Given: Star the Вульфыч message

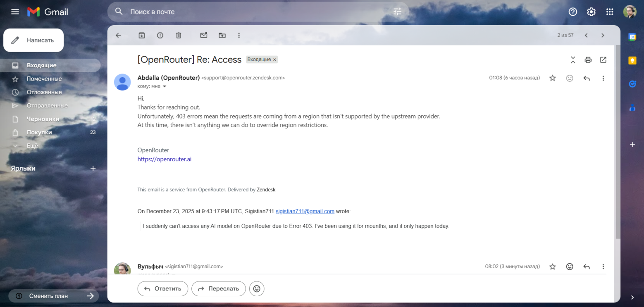Looking at the screenshot, I should 553,267.
